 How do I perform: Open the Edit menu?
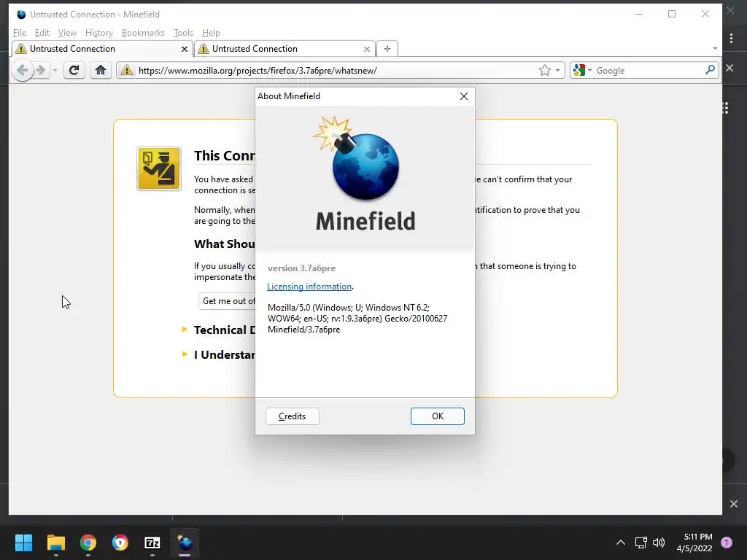tap(42, 33)
